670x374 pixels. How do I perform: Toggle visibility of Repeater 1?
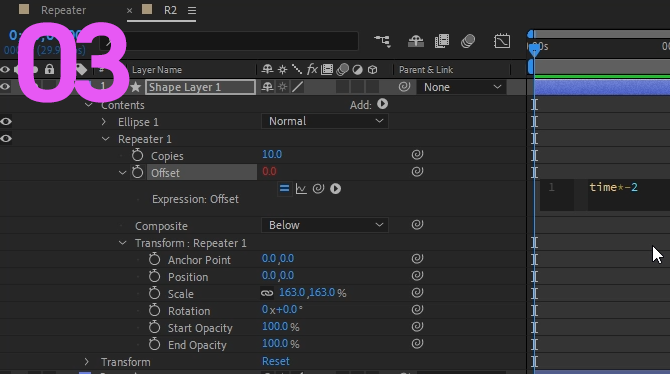[x=6, y=139]
